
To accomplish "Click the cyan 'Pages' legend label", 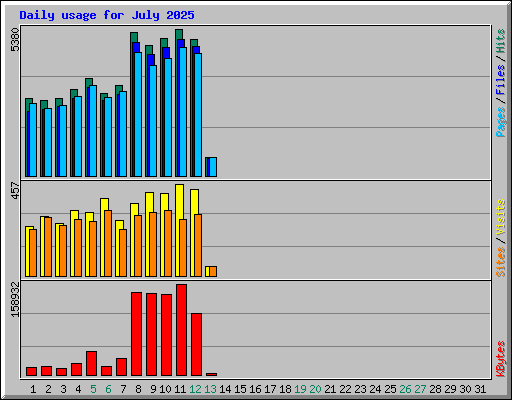I will click(500, 122).
